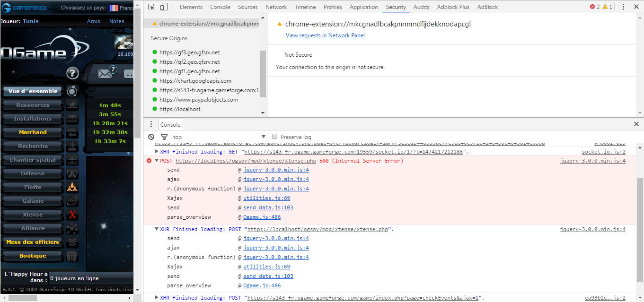The width and height of the screenshot is (644, 302).
Task: Click the Notes link in OGame header
Action: click(117, 21)
